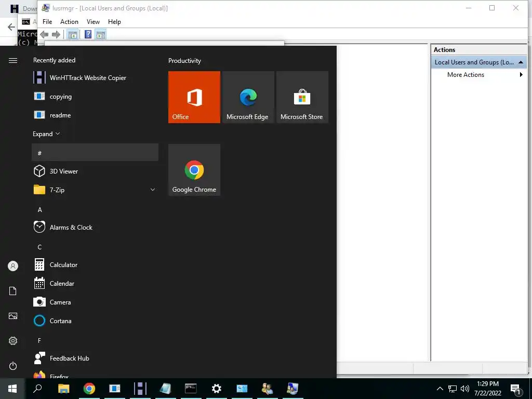
Task: Open the volume icon in system tray
Action: pyautogui.click(x=465, y=389)
